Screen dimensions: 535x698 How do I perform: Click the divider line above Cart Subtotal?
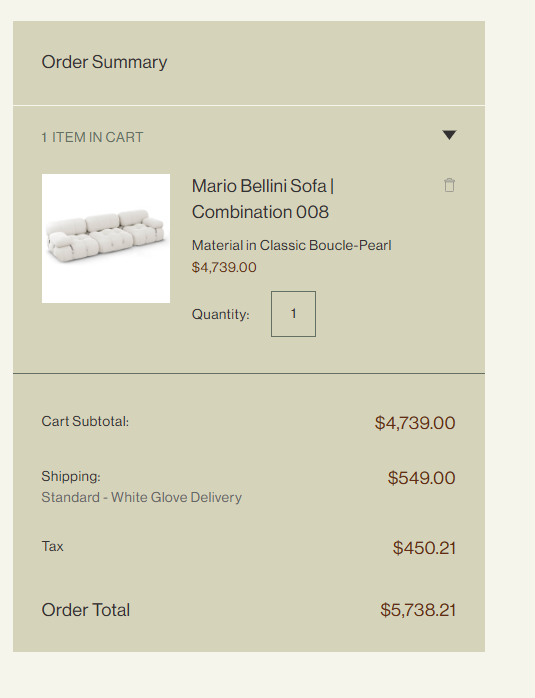tap(249, 373)
